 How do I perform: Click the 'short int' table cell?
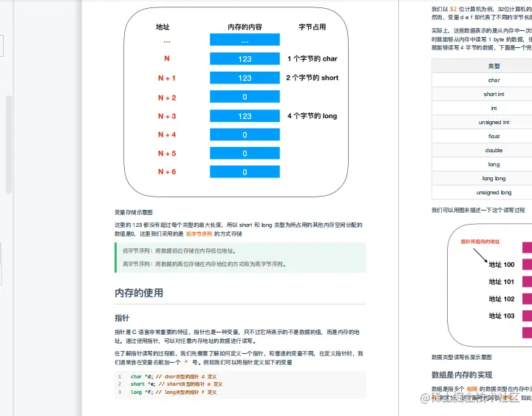494,94
